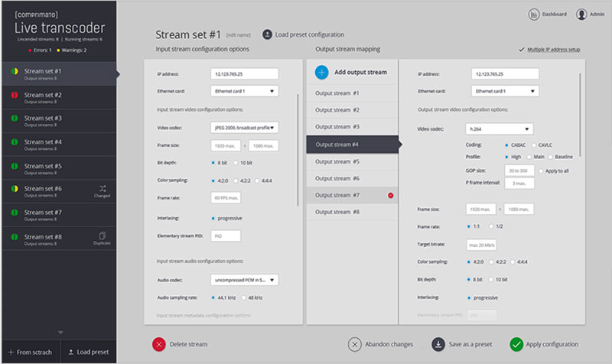Screen dimensions: 612x364
Task: Click the Target bitrate field
Action: click(481, 245)
